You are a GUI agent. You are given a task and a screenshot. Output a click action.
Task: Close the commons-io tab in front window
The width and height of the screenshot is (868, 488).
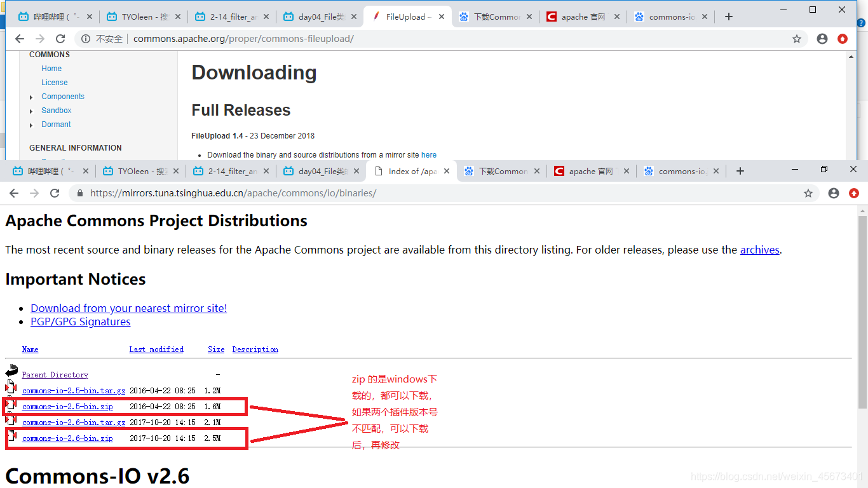tap(717, 171)
